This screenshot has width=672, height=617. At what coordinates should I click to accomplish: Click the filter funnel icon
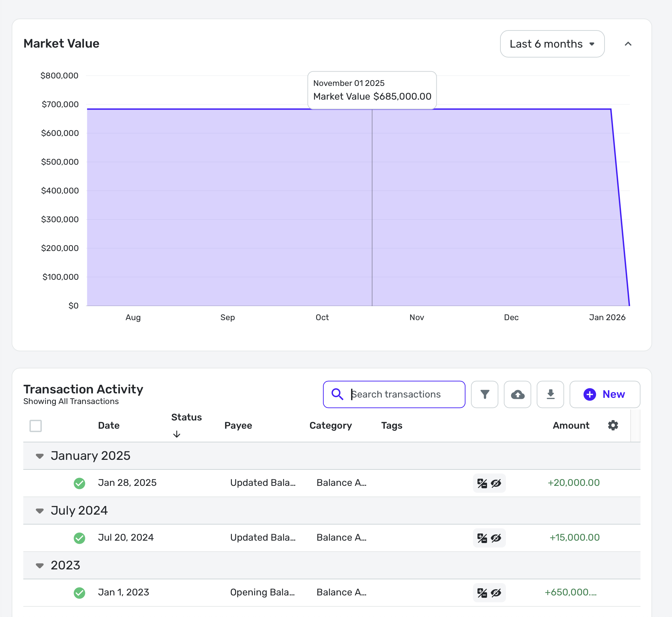(484, 394)
